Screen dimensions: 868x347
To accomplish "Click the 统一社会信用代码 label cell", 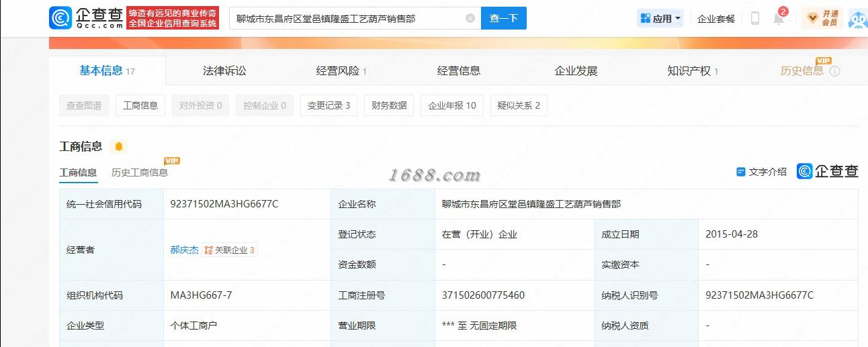I will click(112, 204).
